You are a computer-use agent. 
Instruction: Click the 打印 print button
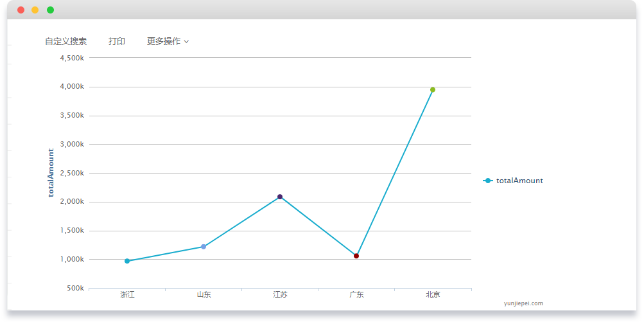click(117, 41)
